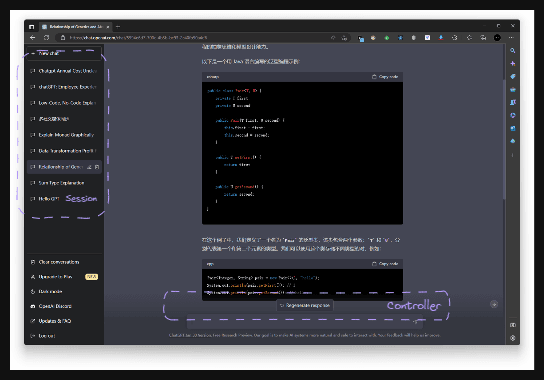The height and width of the screenshot is (380, 544).
Task: Click the Edge sidebar hide-panel icon near the bottom
Action: 512,325
